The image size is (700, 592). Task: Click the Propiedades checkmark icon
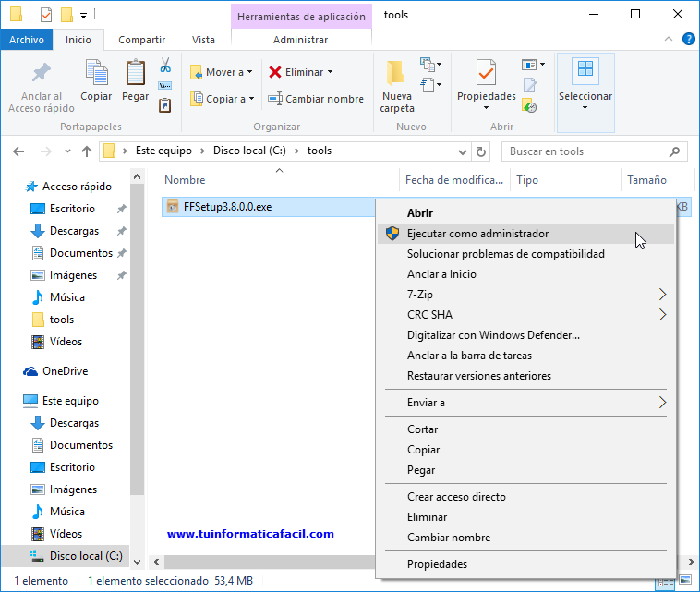pyautogui.click(x=486, y=72)
